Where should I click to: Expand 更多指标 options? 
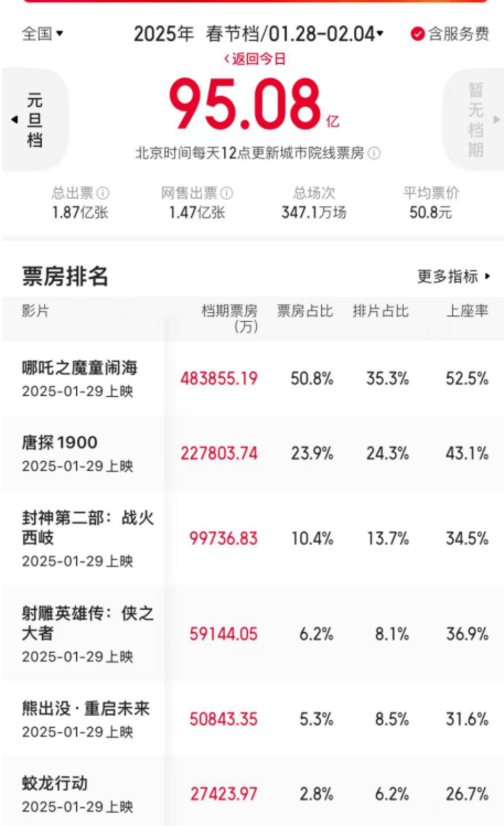coord(454,276)
